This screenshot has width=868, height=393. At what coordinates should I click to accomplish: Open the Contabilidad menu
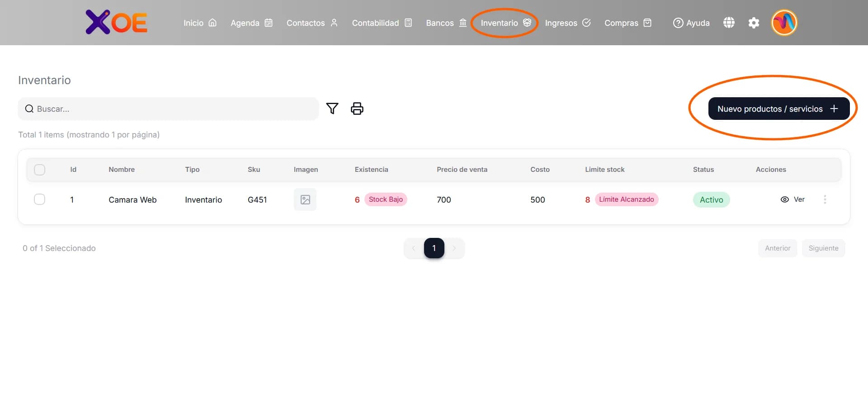point(382,23)
